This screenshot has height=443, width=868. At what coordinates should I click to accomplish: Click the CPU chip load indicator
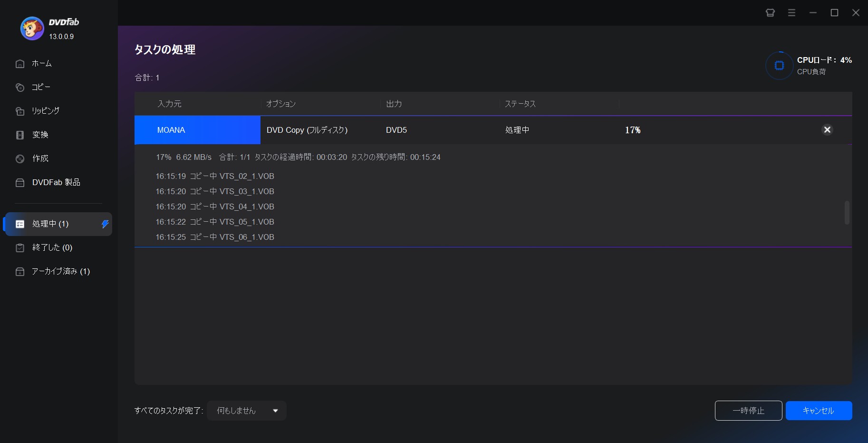[779, 66]
